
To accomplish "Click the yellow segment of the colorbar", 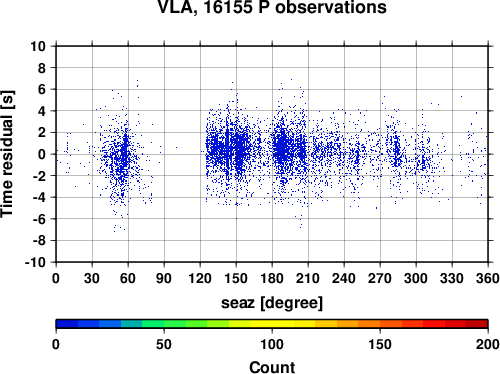I will [272, 324].
